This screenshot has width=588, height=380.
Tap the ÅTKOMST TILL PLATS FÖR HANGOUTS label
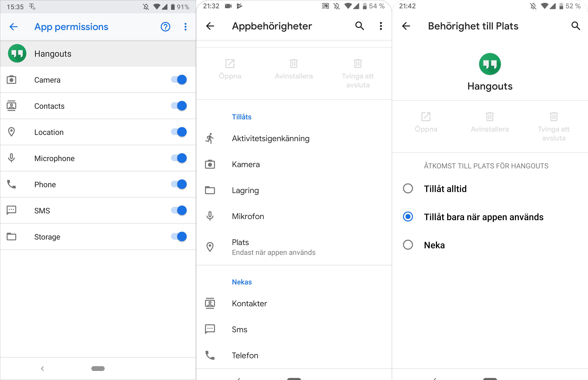[x=486, y=166]
